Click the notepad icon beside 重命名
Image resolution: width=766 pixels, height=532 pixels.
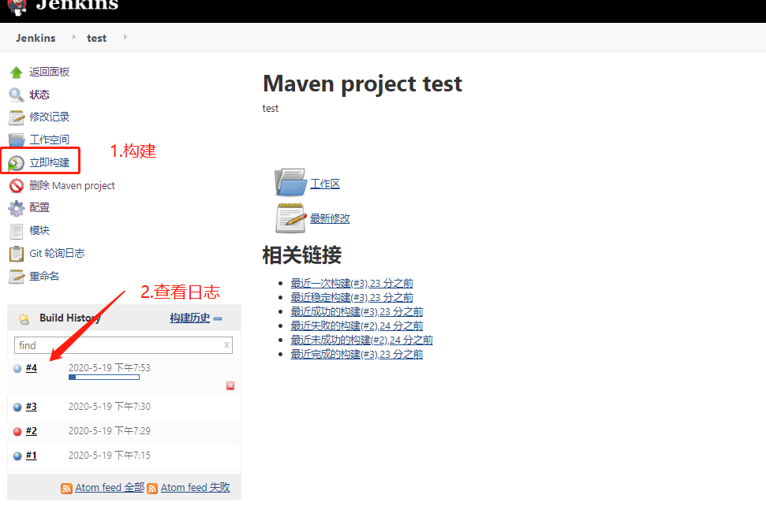16,277
